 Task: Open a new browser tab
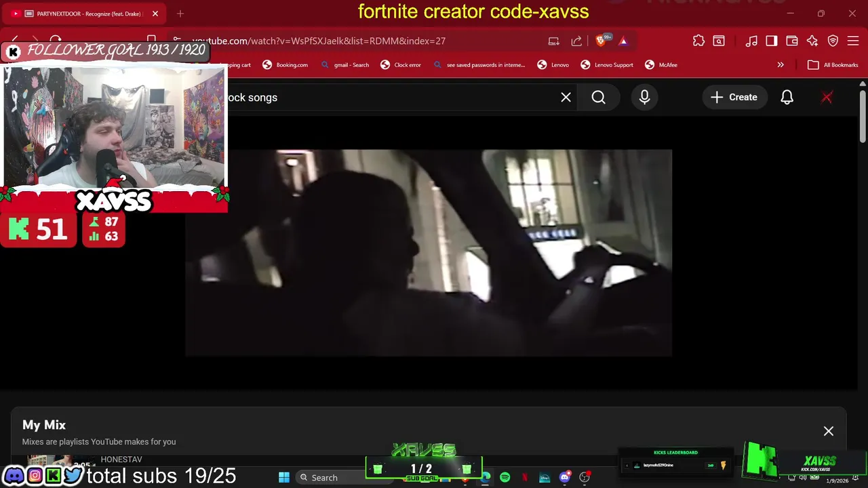tap(180, 14)
